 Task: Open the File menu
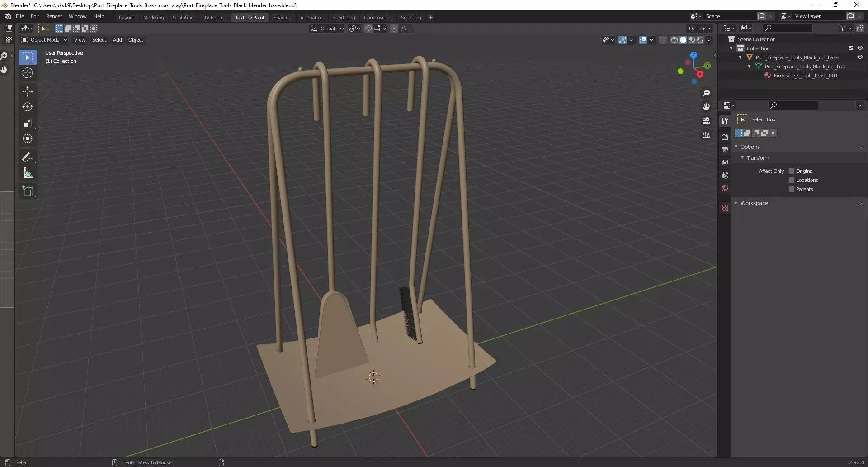point(20,16)
